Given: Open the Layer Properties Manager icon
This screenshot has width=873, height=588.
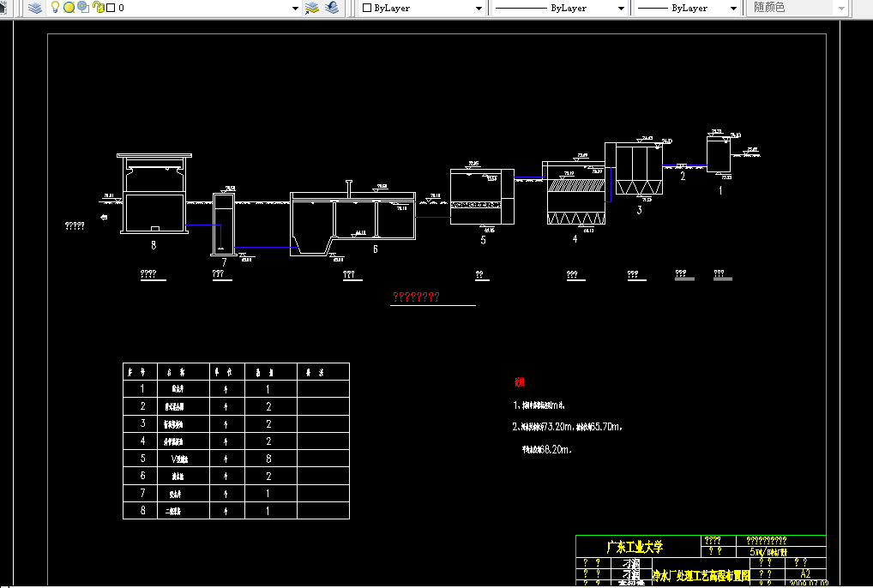Looking at the screenshot, I should (x=35, y=8).
